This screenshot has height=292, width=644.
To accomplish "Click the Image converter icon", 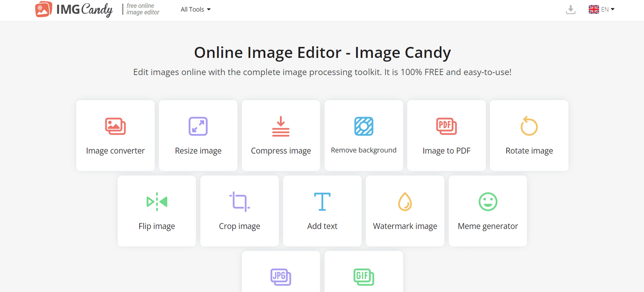I will pos(115,126).
